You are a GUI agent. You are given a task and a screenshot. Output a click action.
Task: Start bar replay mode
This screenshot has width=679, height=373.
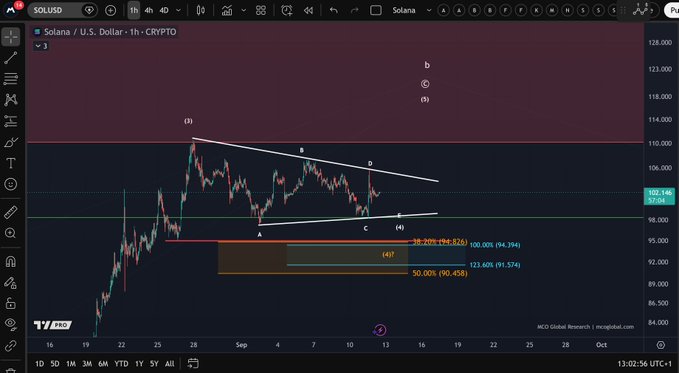point(308,10)
